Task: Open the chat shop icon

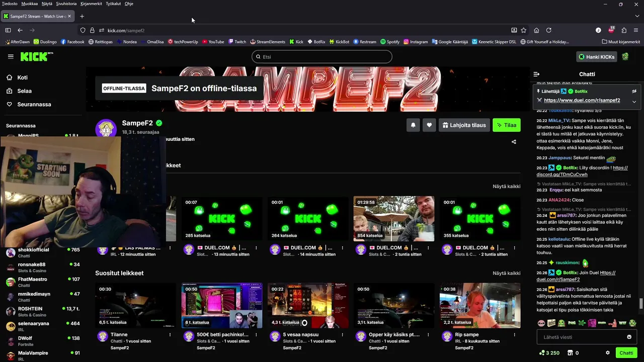Action: click(x=570, y=353)
